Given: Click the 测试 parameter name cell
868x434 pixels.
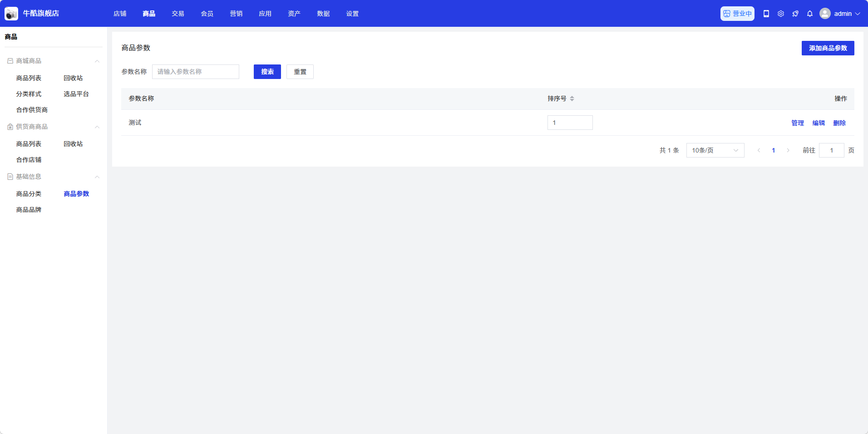Looking at the screenshot, I should point(135,123).
